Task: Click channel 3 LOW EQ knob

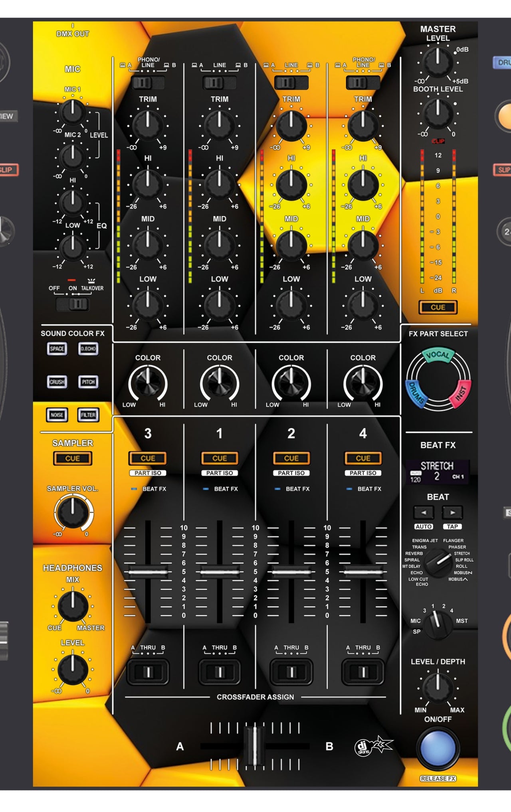Action: [148, 306]
